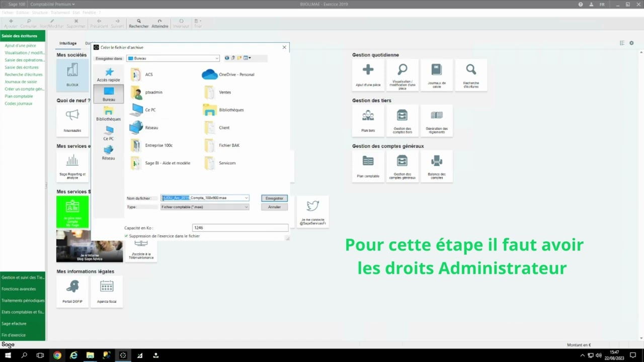Click the Enregistrer button
Image resolution: width=644 pixels, height=362 pixels.
(x=274, y=198)
